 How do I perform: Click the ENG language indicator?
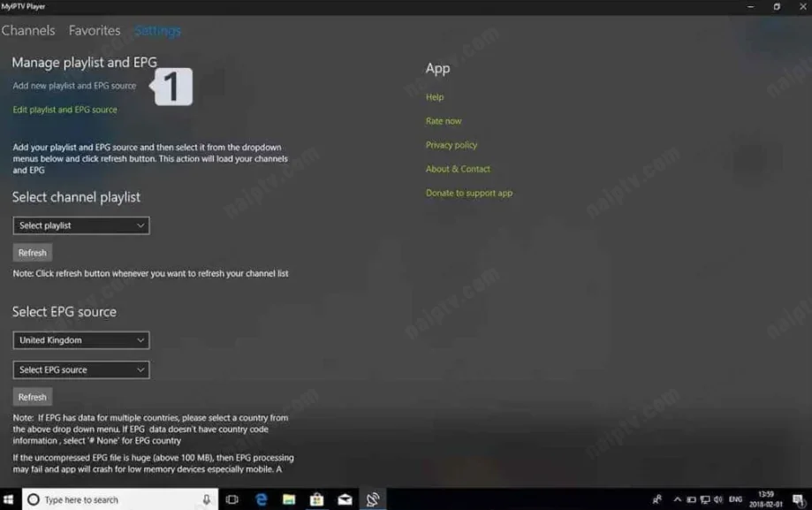coord(735,499)
